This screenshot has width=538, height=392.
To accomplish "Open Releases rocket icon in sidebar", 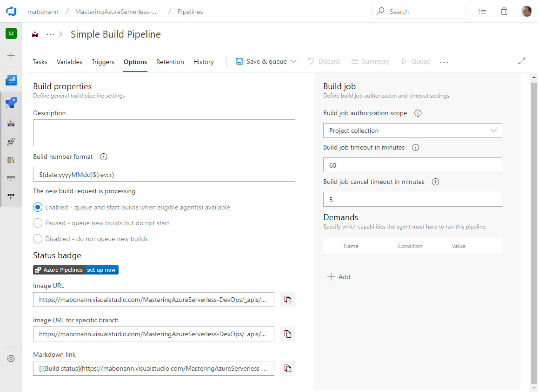I will click(x=11, y=142).
